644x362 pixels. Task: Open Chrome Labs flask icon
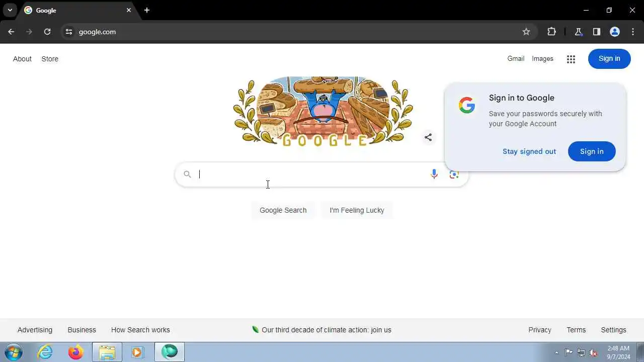[x=579, y=32]
